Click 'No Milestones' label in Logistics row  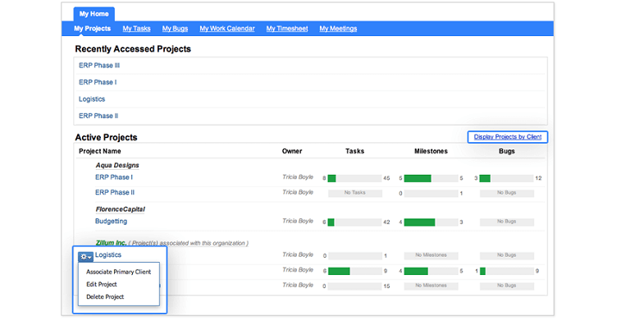click(x=431, y=255)
